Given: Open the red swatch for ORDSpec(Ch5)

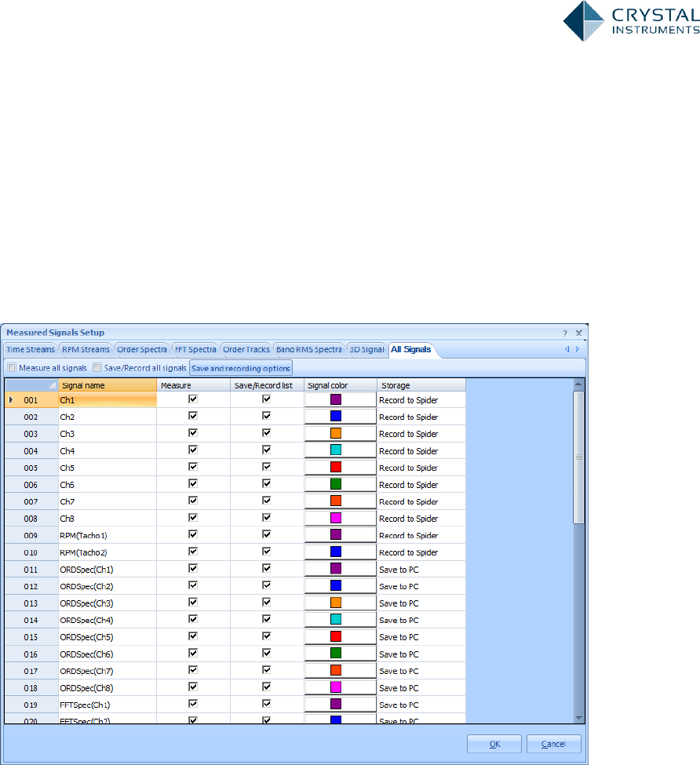Looking at the screenshot, I should click(336, 636).
